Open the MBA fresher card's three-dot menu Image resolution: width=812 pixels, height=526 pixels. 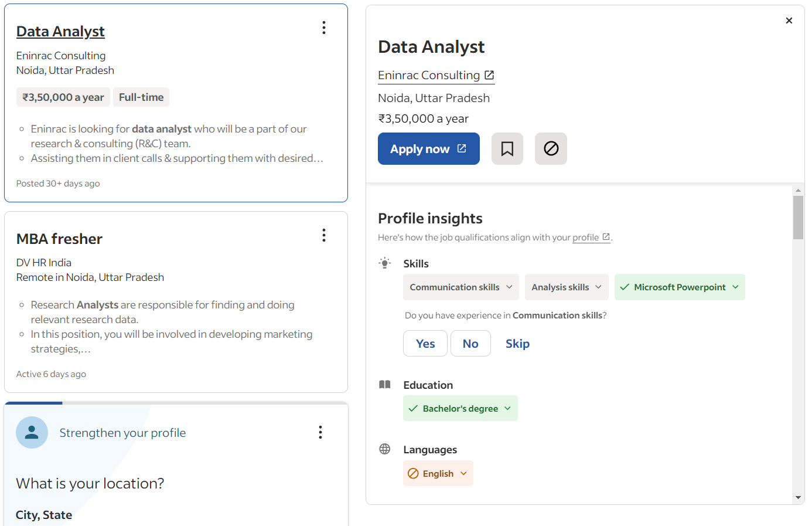[324, 235]
